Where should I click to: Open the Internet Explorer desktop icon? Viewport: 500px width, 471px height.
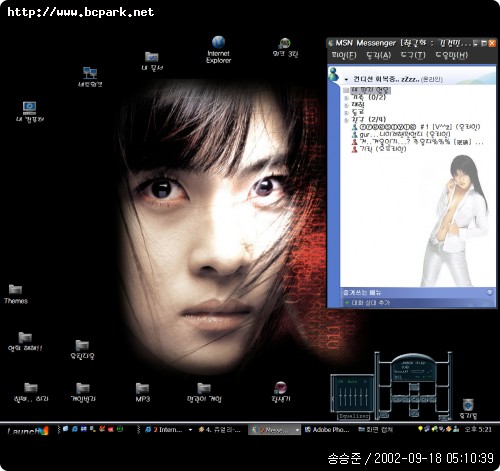[218, 49]
